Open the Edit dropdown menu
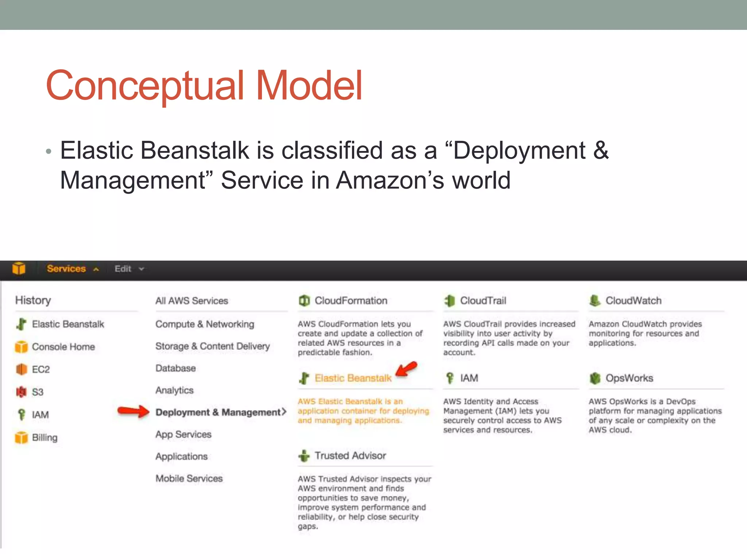Viewport: 747px width, 560px height. click(x=123, y=269)
